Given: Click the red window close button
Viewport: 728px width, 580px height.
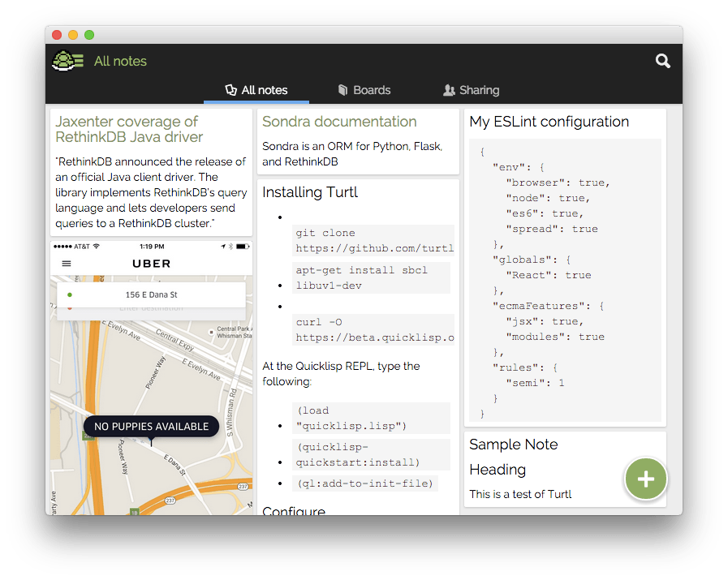Looking at the screenshot, I should 57,35.
